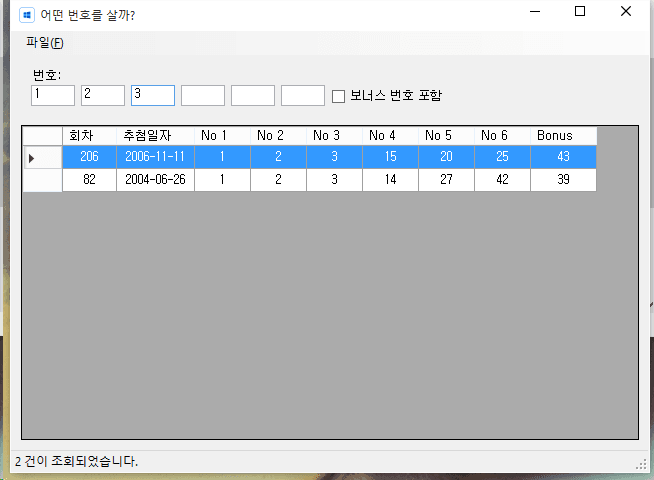Close the 어떤 번호를 살까? window

tap(626, 12)
